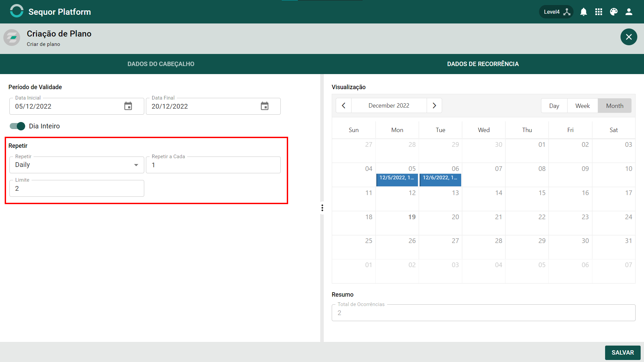Click the Thu column header
644x362 pixels.
[x=527, y=130]
